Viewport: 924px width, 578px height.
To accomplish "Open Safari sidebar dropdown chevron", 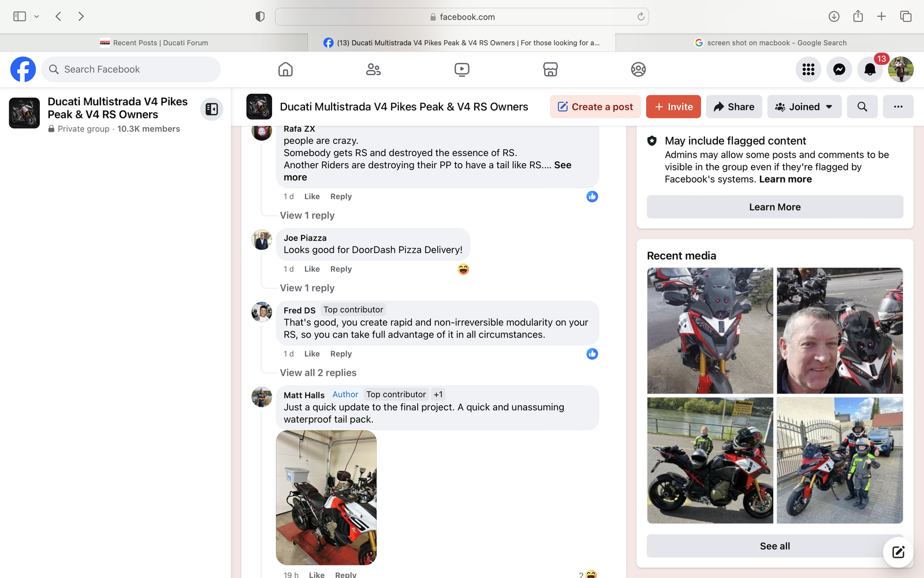I will coord(36,17).
